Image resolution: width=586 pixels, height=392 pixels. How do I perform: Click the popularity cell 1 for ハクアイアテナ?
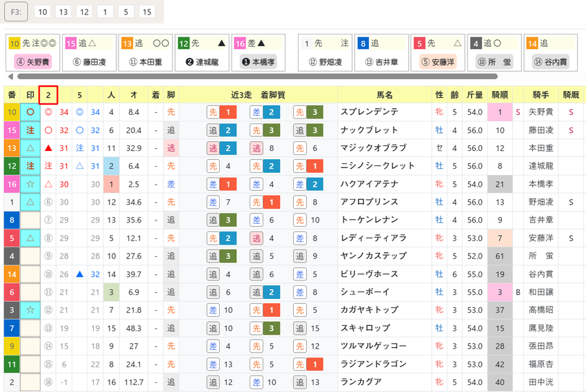[x=112, y=184]
